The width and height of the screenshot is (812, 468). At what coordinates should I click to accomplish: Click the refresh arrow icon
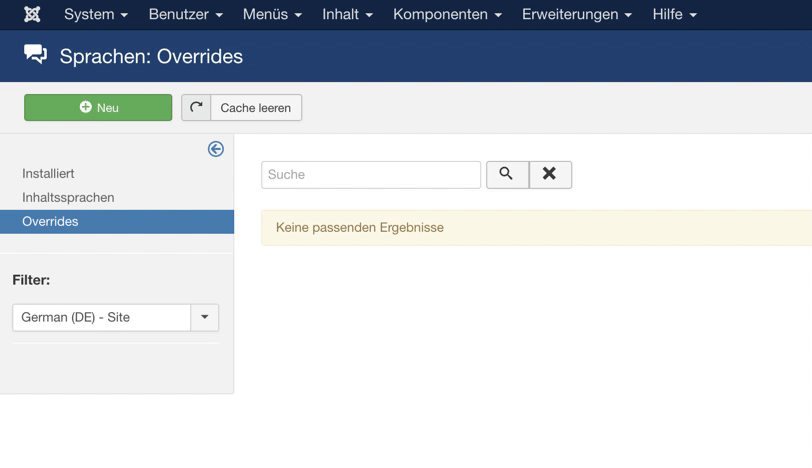(x=196, y=108)
